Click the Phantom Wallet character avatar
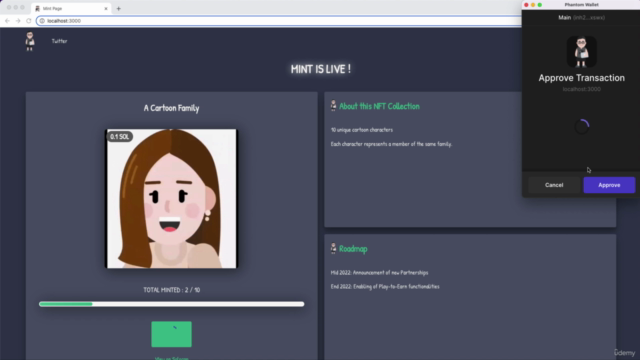Screen dimensions: 640x360 (581, 51)
